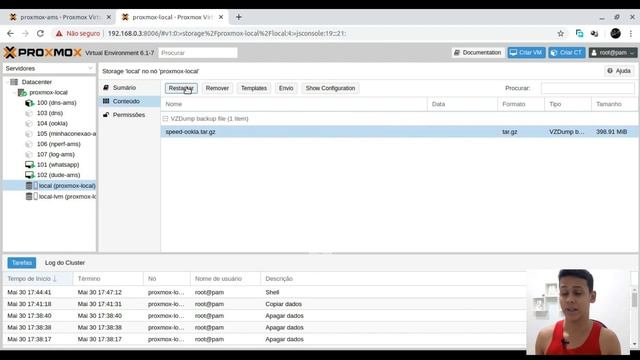Click the Not secure warning icon
The height and width of the screenshot is (360, 640).
click(x=59, y=33)
